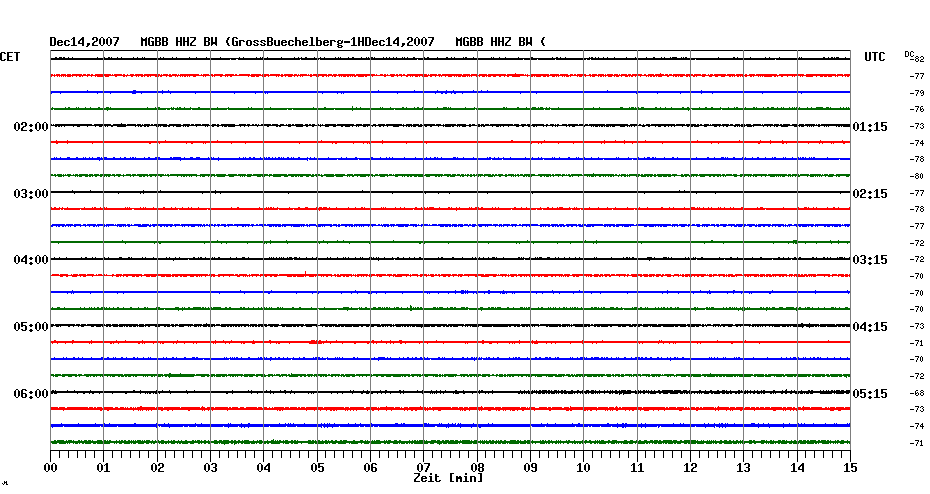Click the black seismic trace at 06:00 CET
This screenshot has height=494, width=930.
[450, 392]
